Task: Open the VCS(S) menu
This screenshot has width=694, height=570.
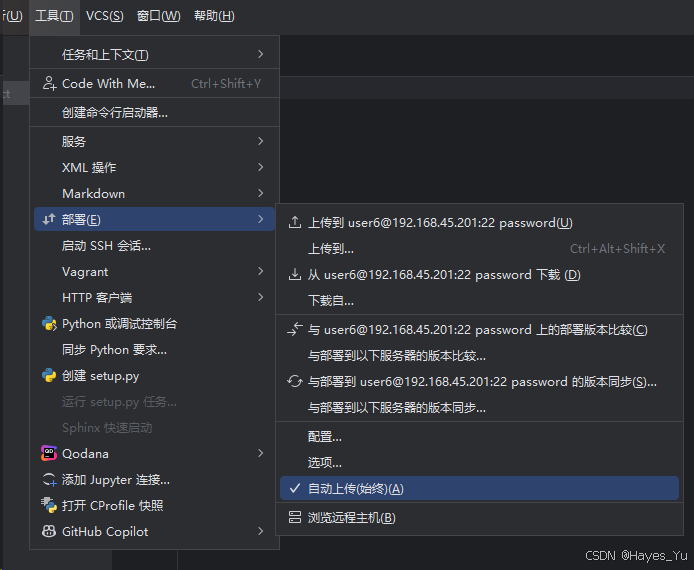Action: (104, 16)
